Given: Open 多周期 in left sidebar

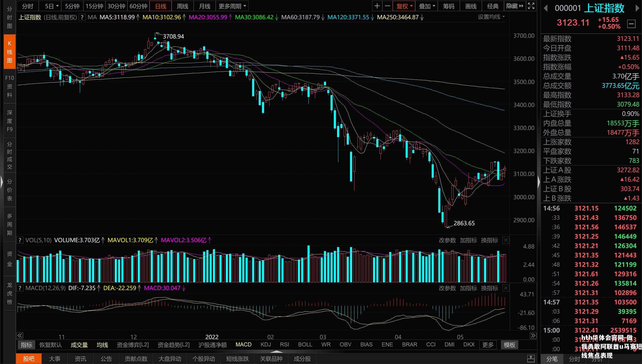Looking at the screenshot, I should click(x=9, y=224).
